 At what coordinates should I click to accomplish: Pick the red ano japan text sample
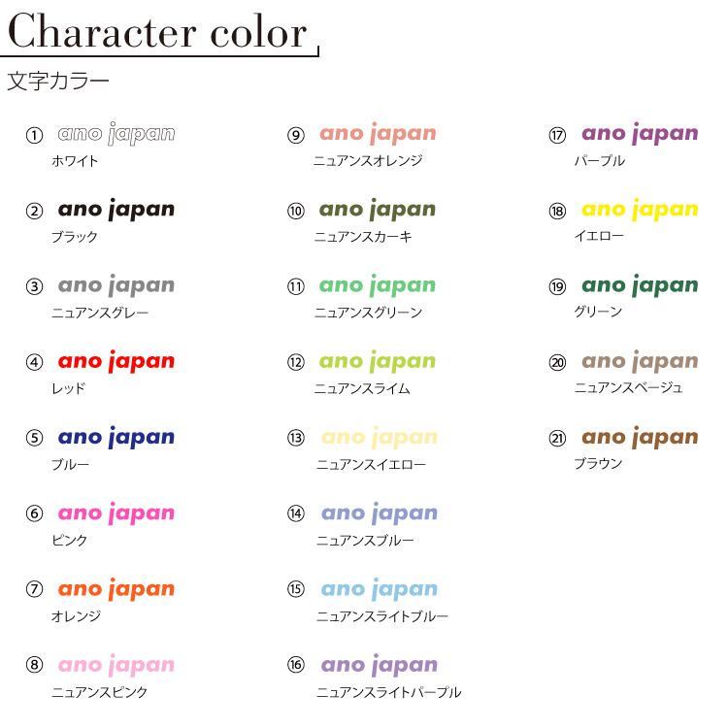tap(116, 361)
